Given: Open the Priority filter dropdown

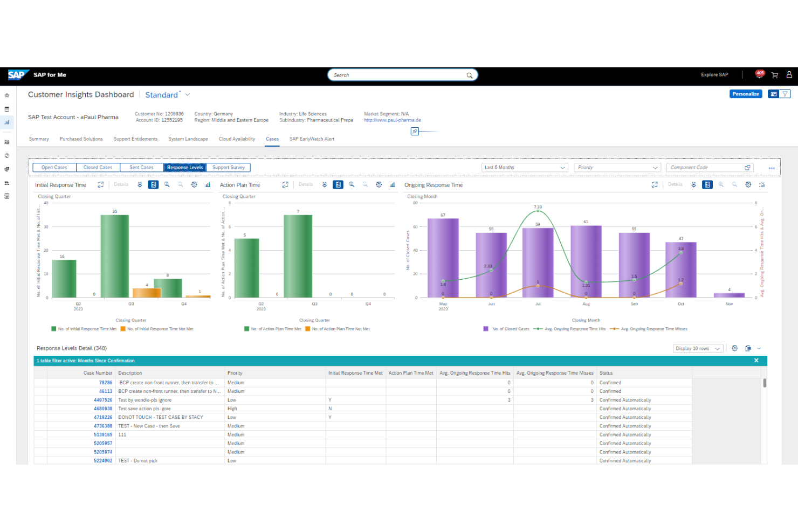Looking at the screenshot, I should coord(617,168).
